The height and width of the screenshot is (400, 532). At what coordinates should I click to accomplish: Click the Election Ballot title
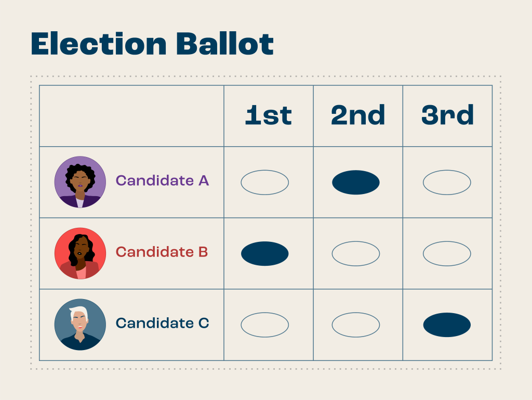(152, 44)
